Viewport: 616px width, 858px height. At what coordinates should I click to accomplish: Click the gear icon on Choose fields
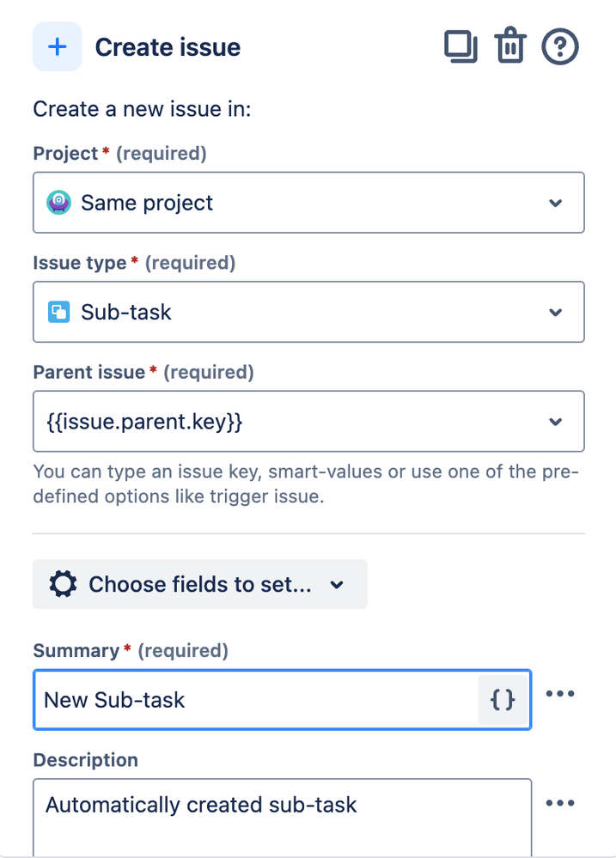(x=63, y=585)
